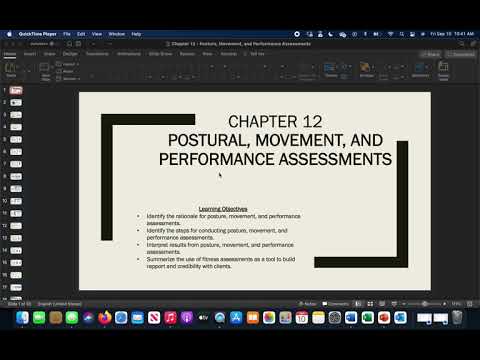Click the Share button

click(x=431, y=54)
